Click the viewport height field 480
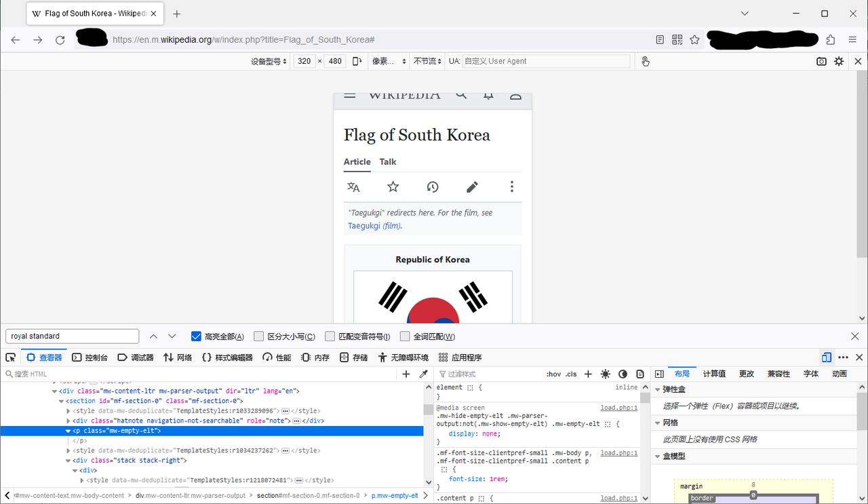The width and height of the screenshot is (868, 504). (x=335, y=61)
